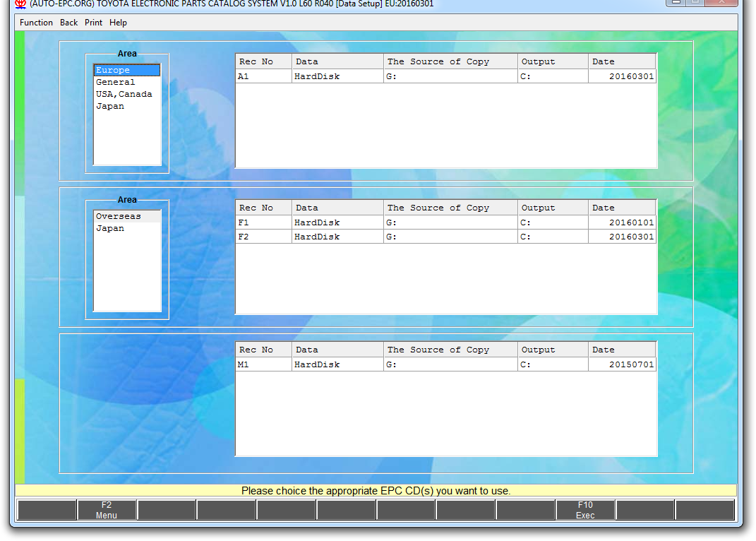Click the F1 record number cell
Image resolution: width=756 pixels, height=541 pixels.
click(264, 222)
